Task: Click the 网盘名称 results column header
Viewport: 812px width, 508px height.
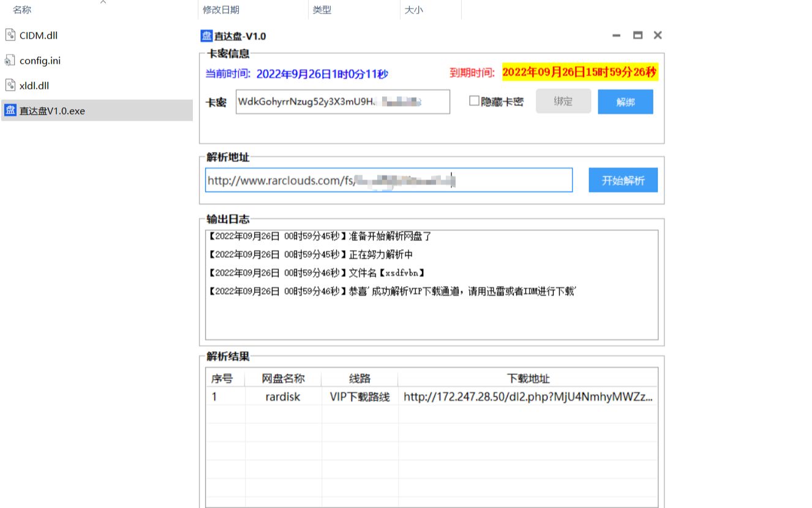Action: click(283, 378)
